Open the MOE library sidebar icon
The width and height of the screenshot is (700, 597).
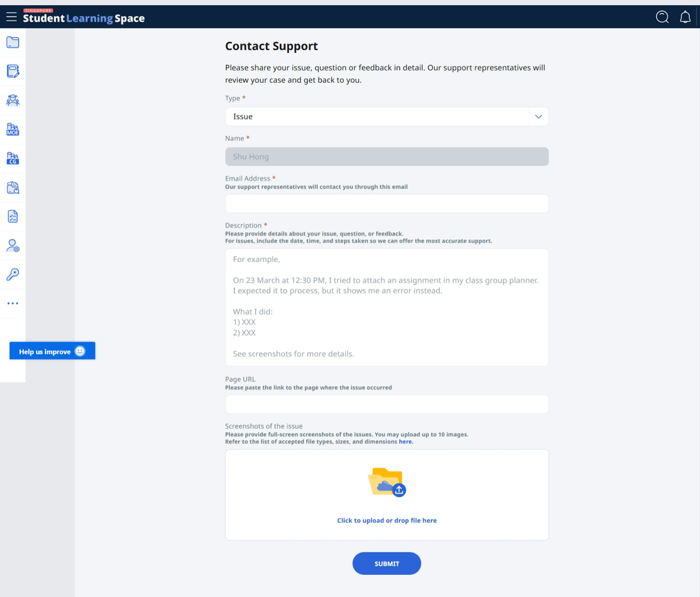click(x=13, y=129)
